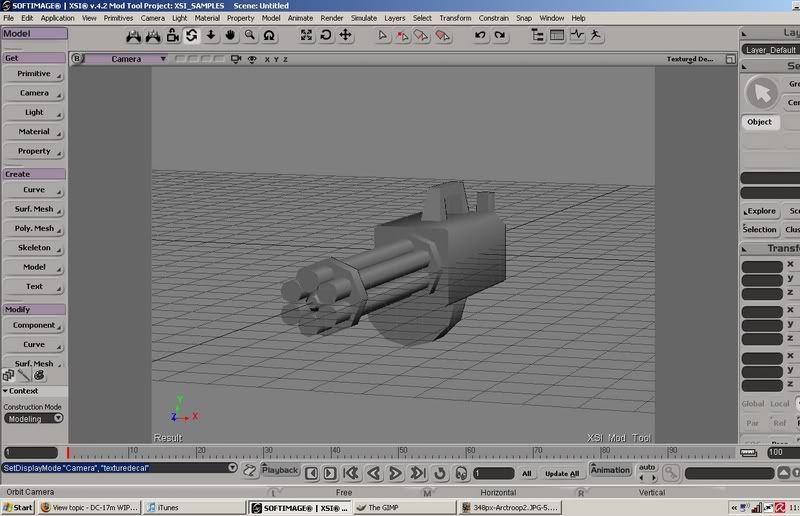Activate the Zoom magnifier tool
The height and width of the screenshot is (516, 800).
click(249, 35)
